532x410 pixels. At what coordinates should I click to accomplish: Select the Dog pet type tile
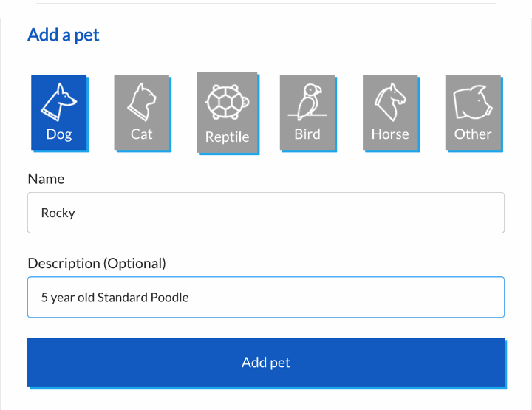pyautogui.click(x=59, y=112)
